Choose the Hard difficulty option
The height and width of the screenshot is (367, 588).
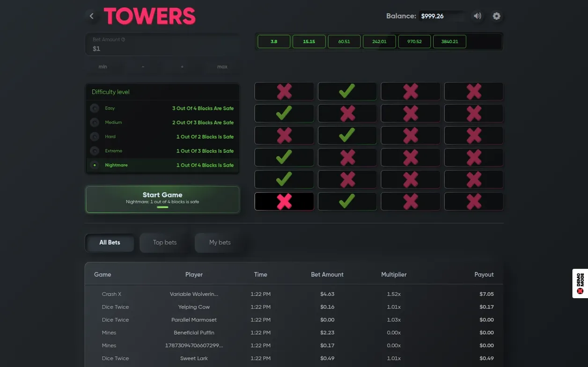(x=162, y=137)
